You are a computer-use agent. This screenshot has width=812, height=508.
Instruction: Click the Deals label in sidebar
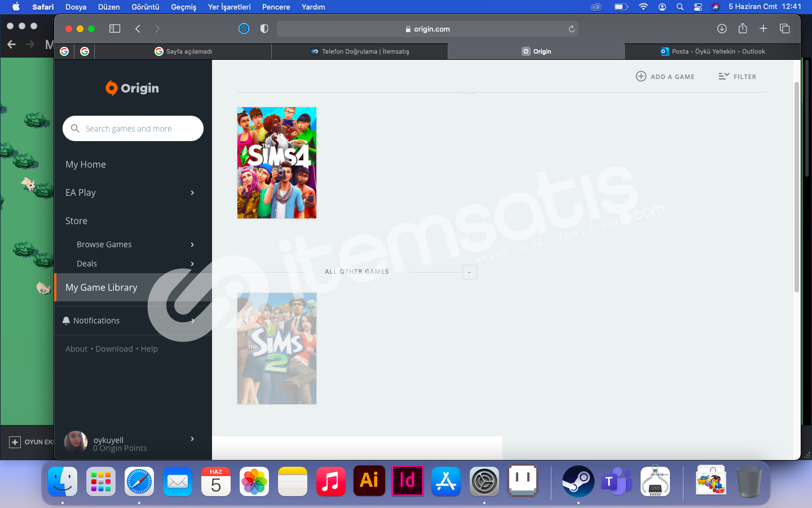pyautogui.click(x=87, y=264)
